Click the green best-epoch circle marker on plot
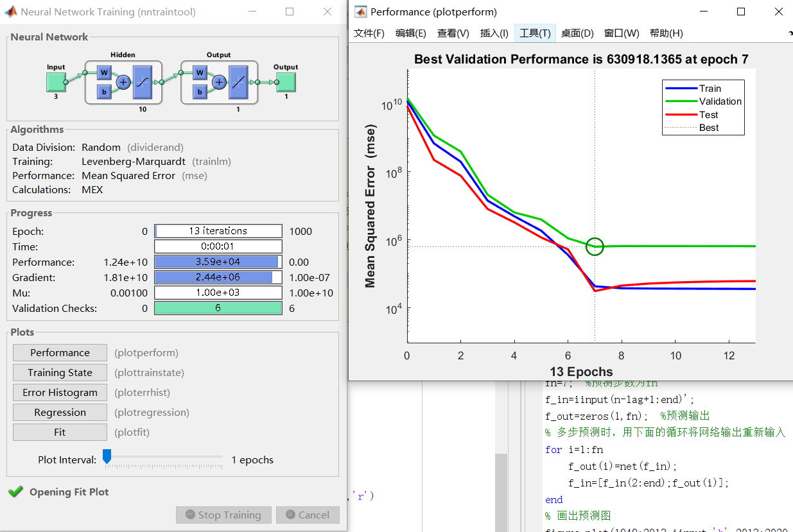Viewport: 793px width, 532px height. 595,246
